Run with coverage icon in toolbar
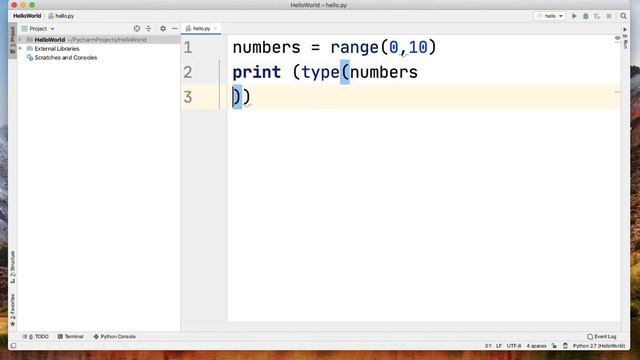640x360 pixels. tap(597, 16)
